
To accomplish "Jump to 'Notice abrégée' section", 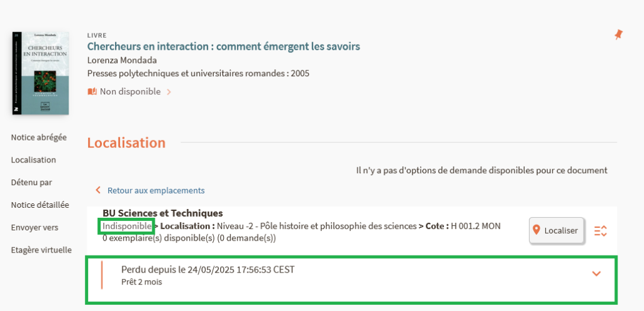I will pos(38,137).
